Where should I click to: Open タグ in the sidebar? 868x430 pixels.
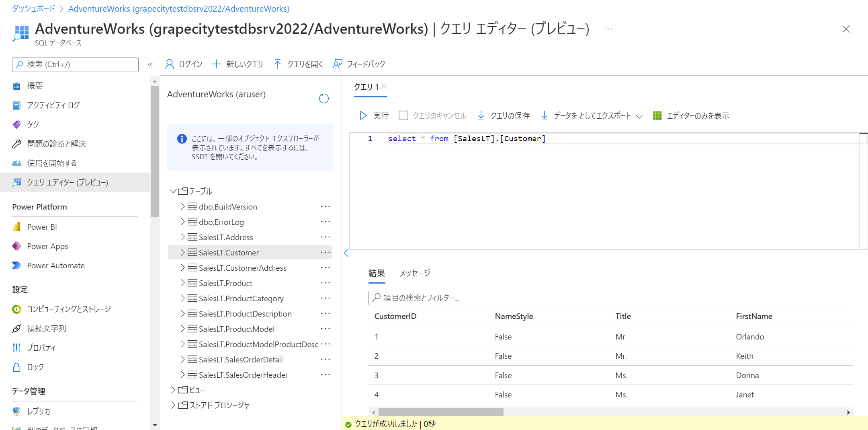(33, 124)
